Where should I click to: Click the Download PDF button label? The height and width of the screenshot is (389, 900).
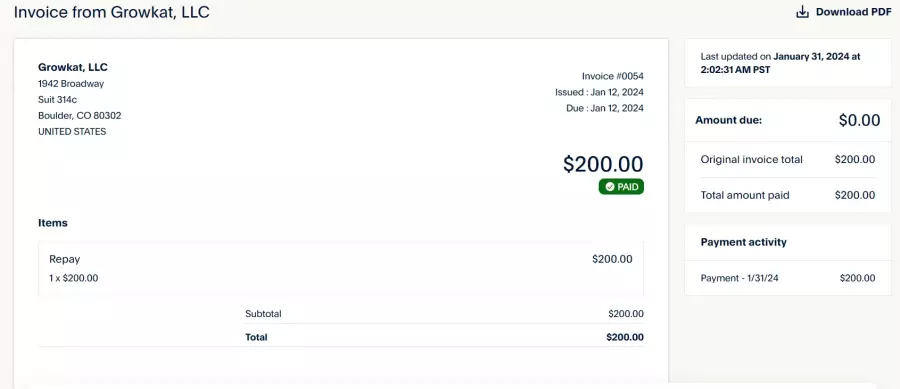(x=854, y=12)
